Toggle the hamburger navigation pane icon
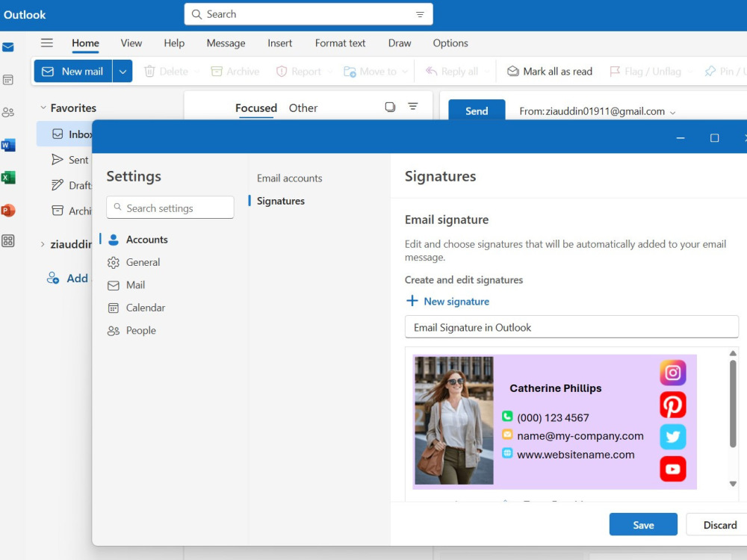 click(x=46, y=43)
